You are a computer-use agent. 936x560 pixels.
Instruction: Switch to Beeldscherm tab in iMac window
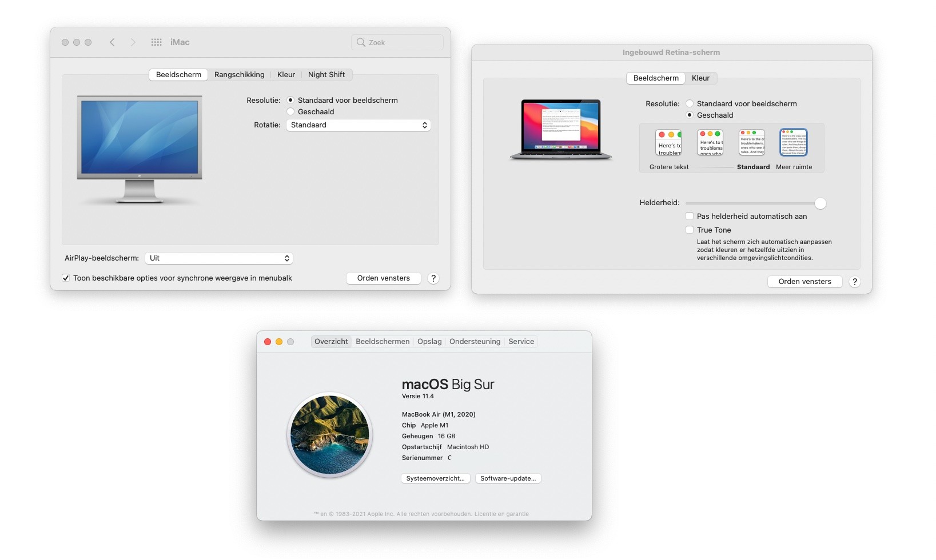click(x=178, y=75)
